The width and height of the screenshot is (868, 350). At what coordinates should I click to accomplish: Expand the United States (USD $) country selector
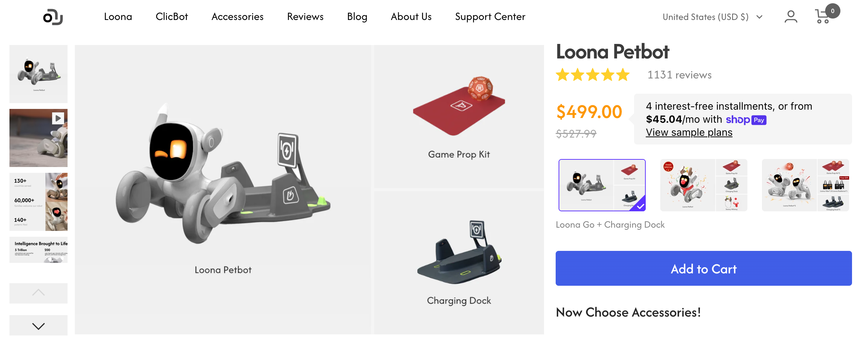coord(712,17)
